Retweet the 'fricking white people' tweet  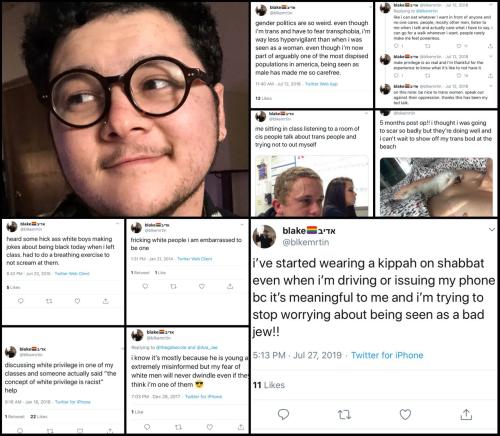[x=173, y=286]
